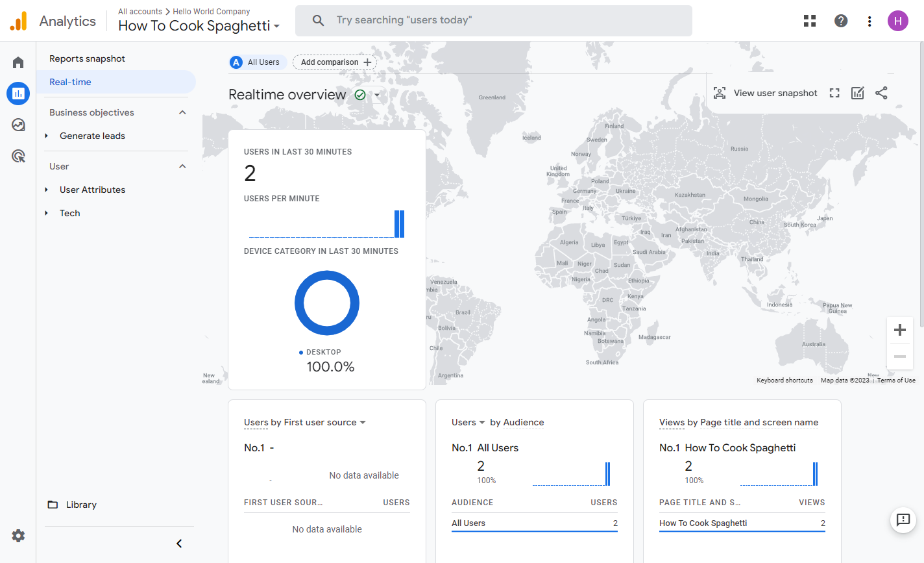Open the Google apps grid
This screenshot has width=924, height=563.
coord(809,20)
